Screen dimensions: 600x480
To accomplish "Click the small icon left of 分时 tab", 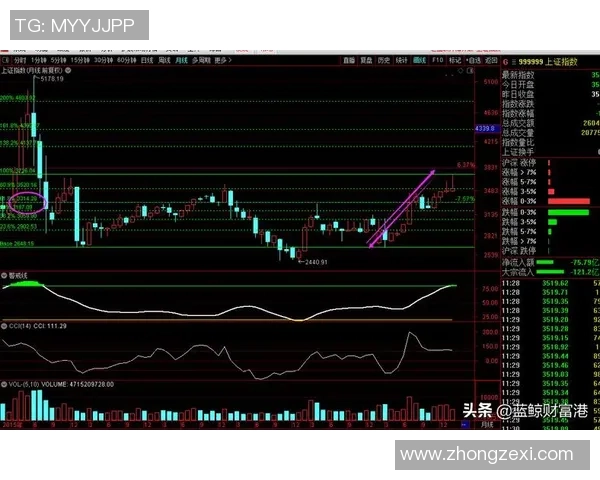I will tap(6, 60).
